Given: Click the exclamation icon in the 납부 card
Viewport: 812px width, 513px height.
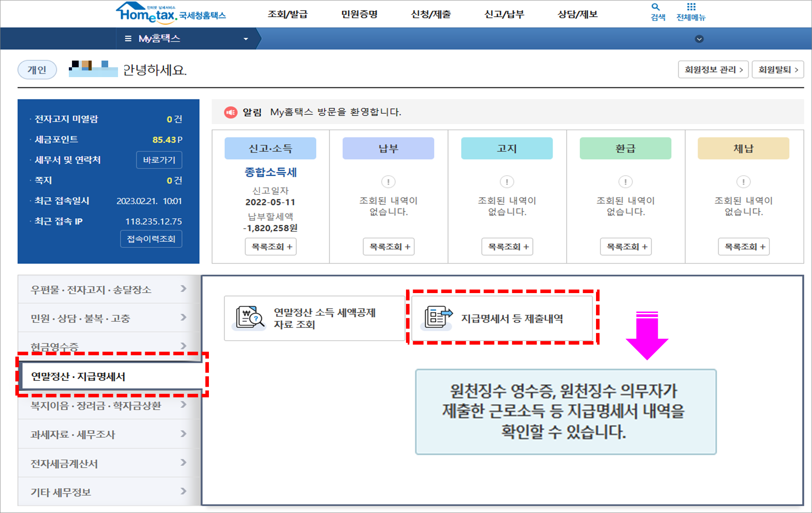Looking at the screenshot, I should (388, 182).
